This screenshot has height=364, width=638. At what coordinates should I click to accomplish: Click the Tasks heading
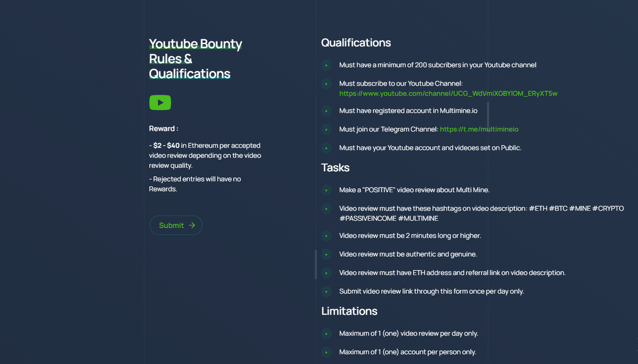tap(335, 167)
